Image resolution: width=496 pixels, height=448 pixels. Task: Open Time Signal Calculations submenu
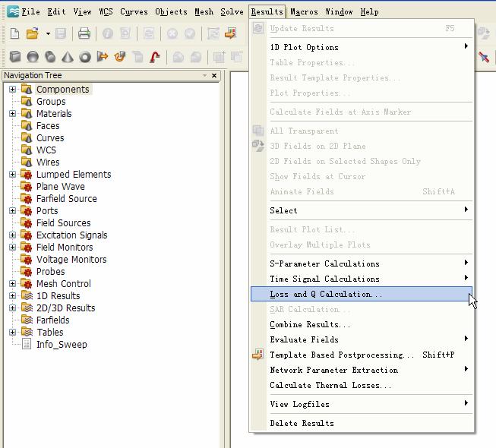[362, 279]
